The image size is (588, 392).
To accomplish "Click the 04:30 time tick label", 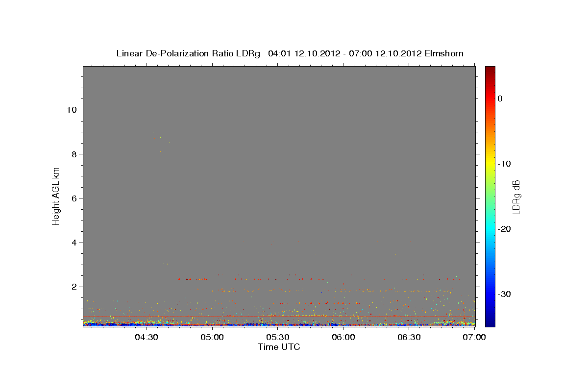I will [147, 337].
